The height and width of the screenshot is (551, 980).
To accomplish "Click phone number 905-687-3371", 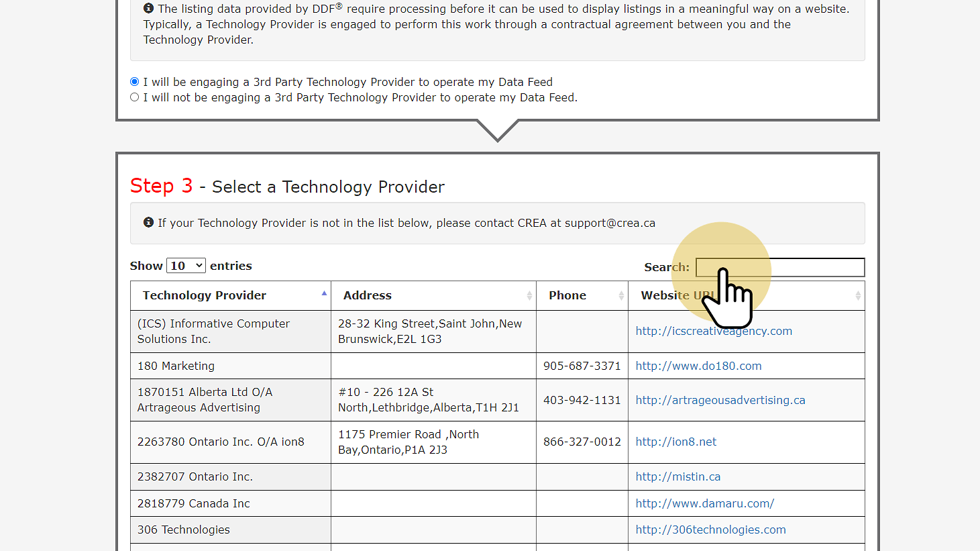I will 582,366.
